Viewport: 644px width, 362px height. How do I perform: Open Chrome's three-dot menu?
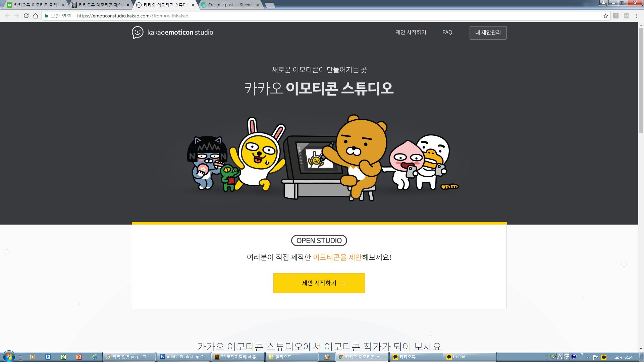tap(637, 16)
